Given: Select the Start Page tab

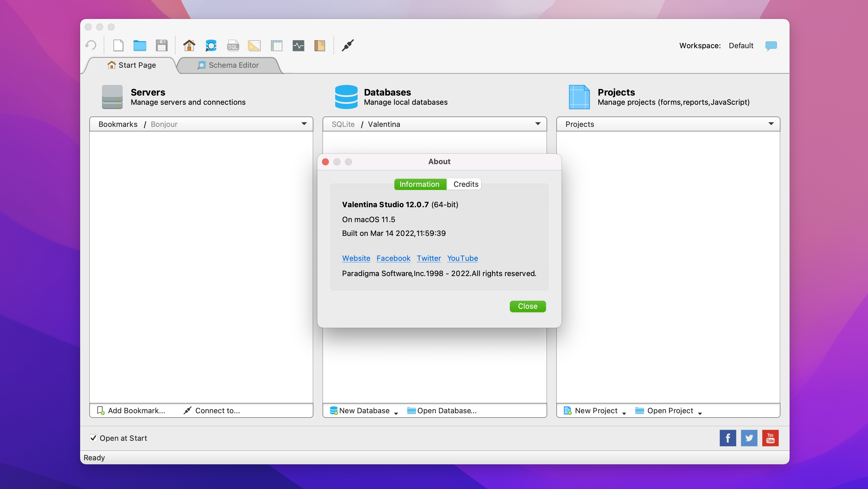Looking at the screenshot, I should 132,65.
